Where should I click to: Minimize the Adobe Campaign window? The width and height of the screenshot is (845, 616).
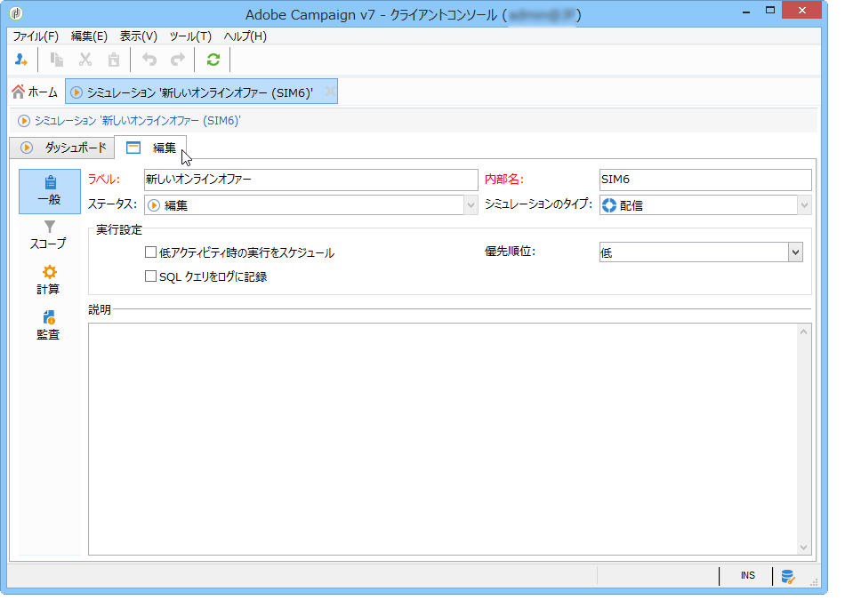coord(746,12)
